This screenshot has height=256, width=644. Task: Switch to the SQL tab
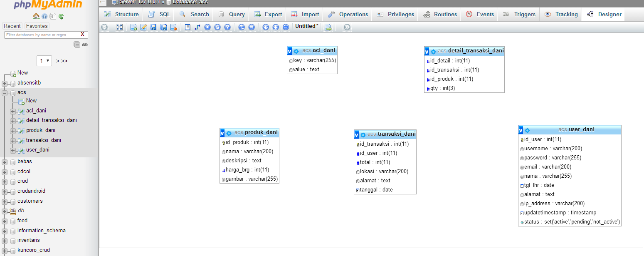tap(158, 14)
